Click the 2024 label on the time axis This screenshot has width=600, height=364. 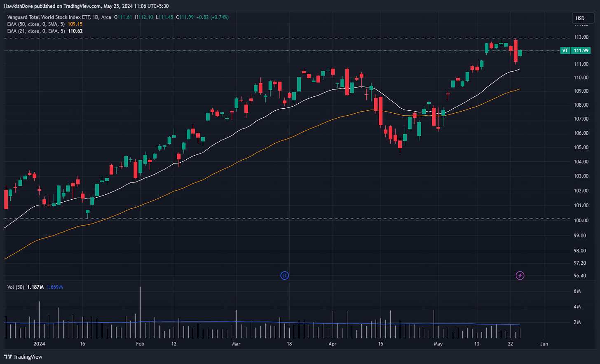(x=39, y=344)
